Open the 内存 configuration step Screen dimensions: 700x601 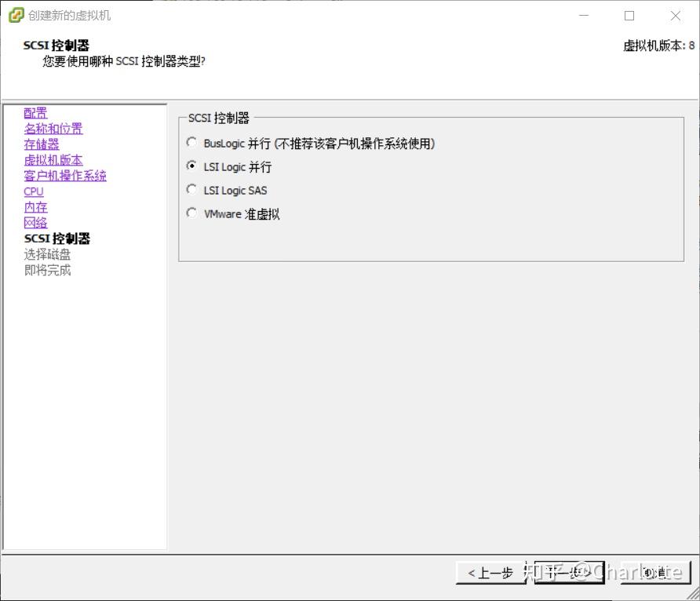35,206
